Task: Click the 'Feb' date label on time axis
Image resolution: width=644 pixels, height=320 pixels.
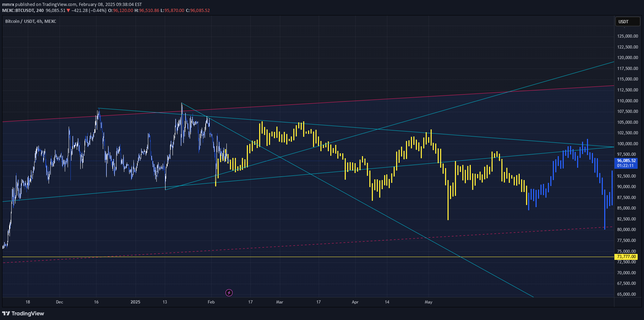Action: 211,302
